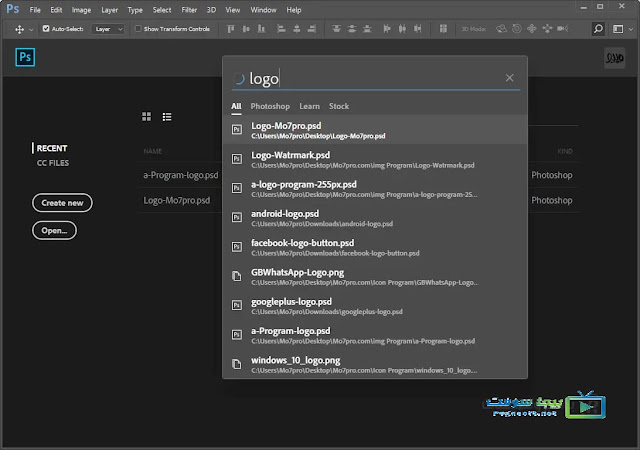Open Logo-Watrmark.psd search result
This screenshot has width=640, height=450.
(x=375, y=159)
